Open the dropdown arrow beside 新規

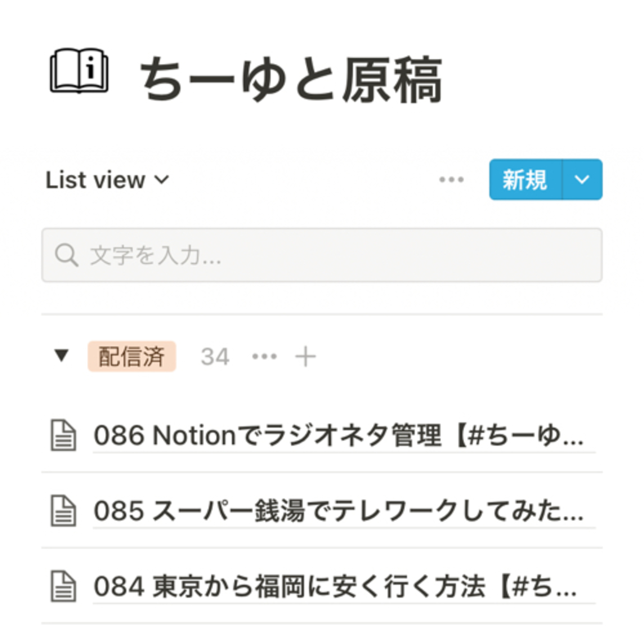point(582,180)
